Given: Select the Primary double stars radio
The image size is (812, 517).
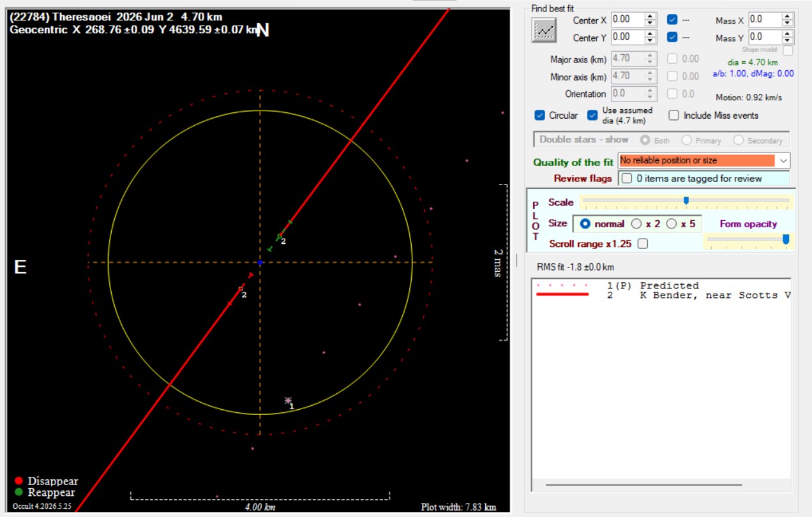Looking at the screenshot, I should (x=687, y=140).
